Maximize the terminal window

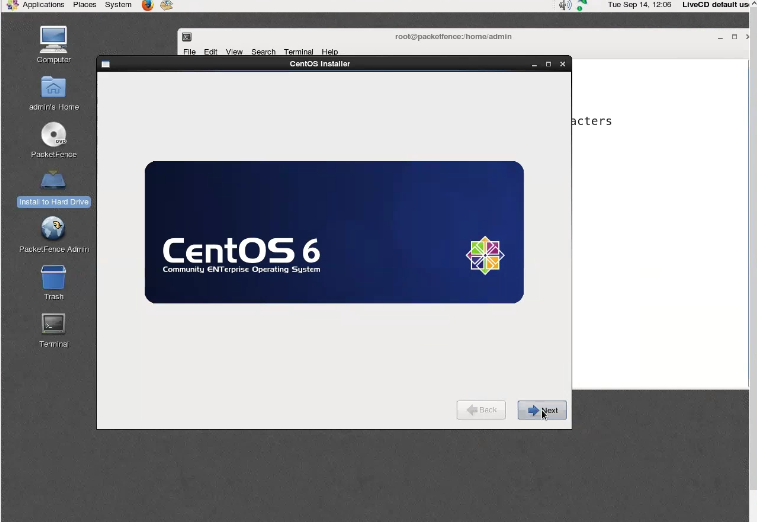point(734,37)
